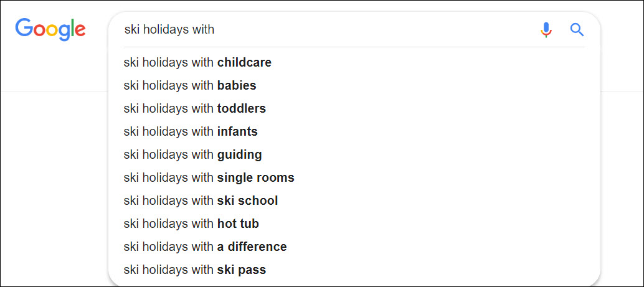Select 'ski holidays with infants' from suggestions

[x=354, y=132]
